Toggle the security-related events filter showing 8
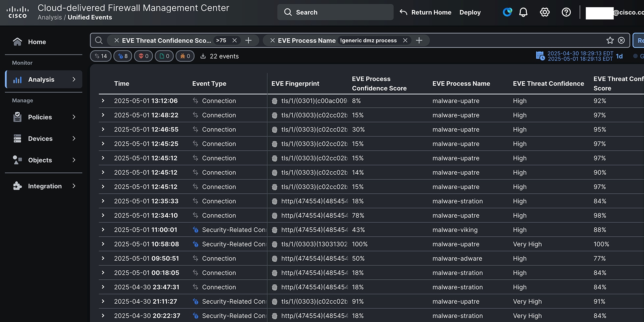The height and width of the screenshot is (322, 644). pyautogui.click(x=123, y=56)
